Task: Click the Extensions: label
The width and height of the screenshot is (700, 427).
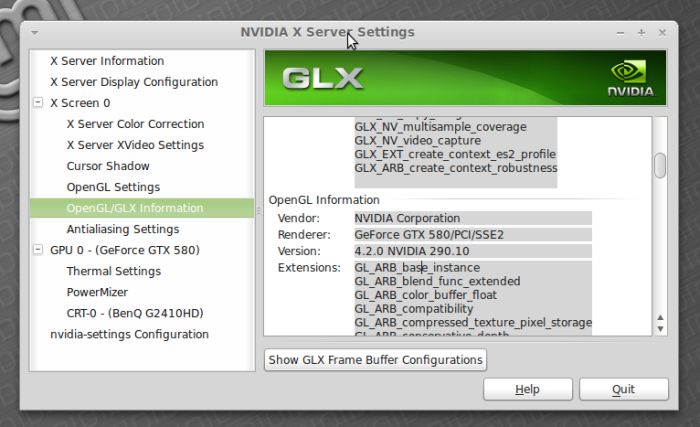Action: (309, 268)
